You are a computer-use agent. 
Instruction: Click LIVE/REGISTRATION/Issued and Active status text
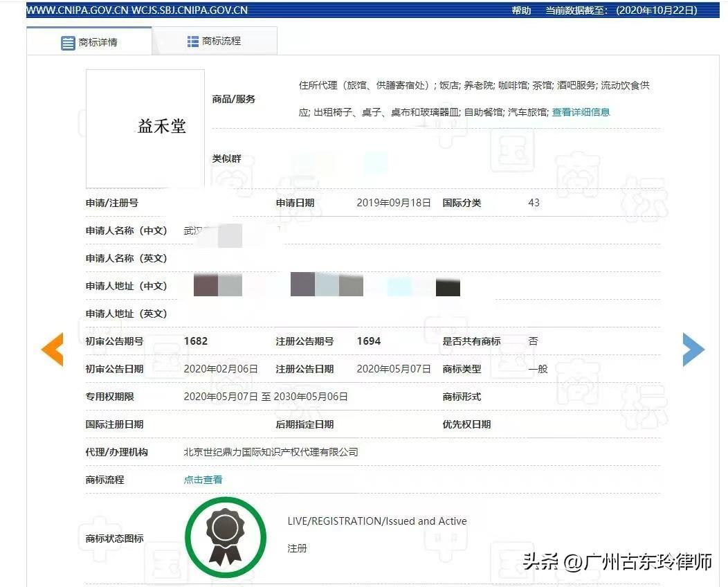pos(377,521)
